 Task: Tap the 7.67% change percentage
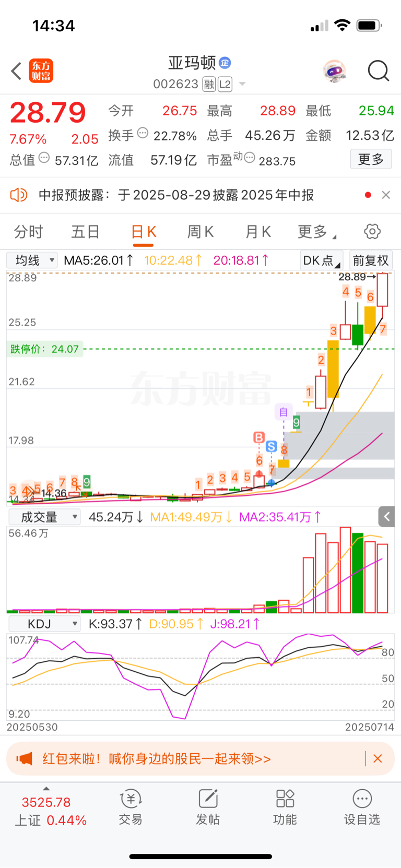click(x=28, y=139)
